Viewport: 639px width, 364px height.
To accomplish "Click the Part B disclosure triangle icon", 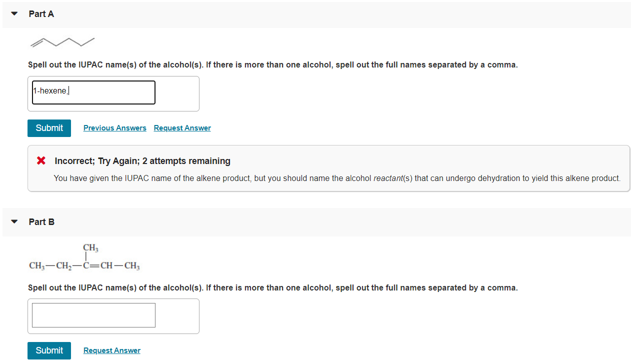I will 13,221.
